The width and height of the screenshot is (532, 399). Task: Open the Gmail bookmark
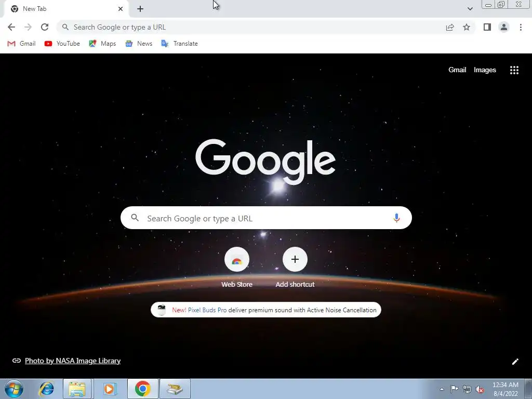coord(21,44)
